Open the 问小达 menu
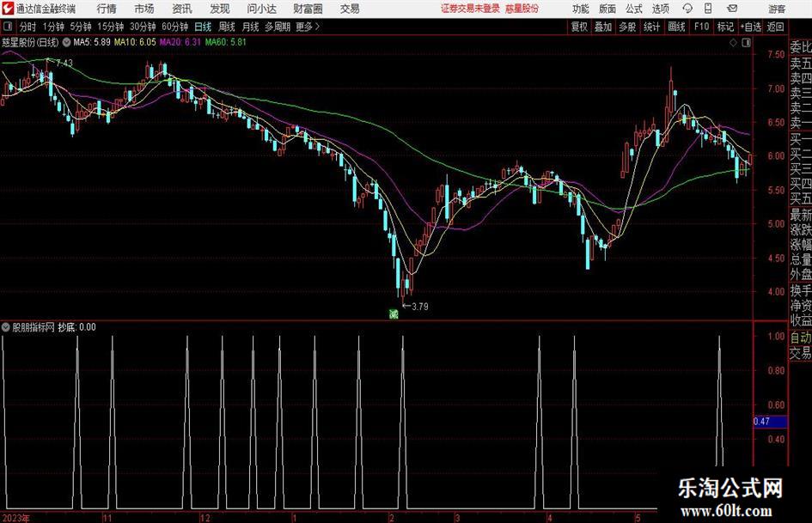 (x=261, y=9)
